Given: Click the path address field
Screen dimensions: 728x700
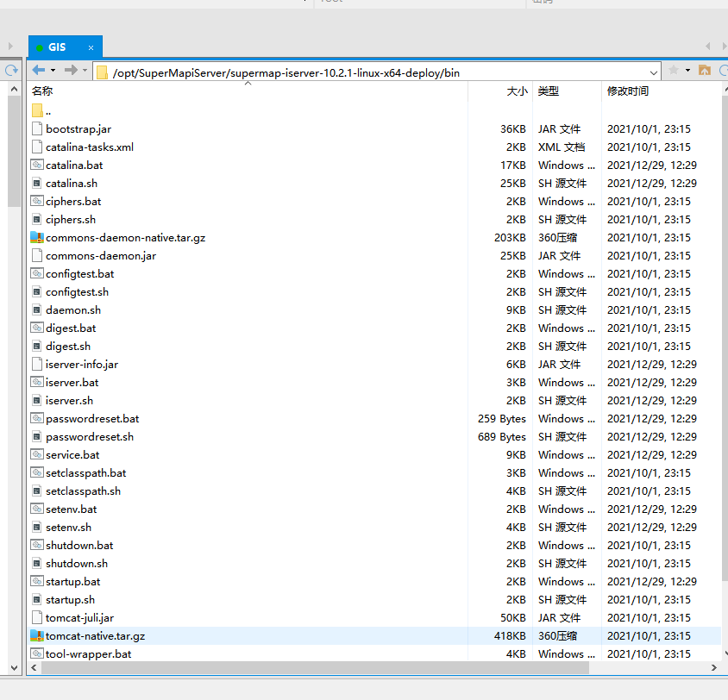Looking at the screenshot, I should 376,72.
